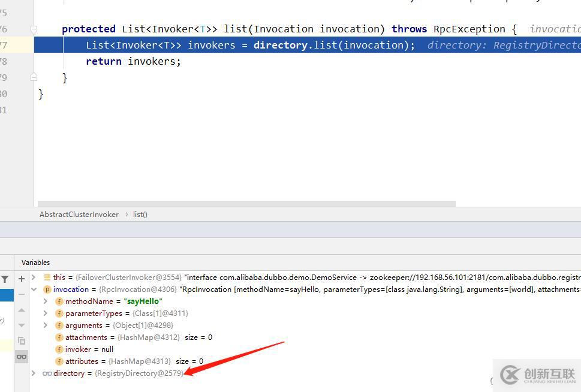
Task: Collapse the list method fold marker at line 76
Action: click(x=34, y=29)
